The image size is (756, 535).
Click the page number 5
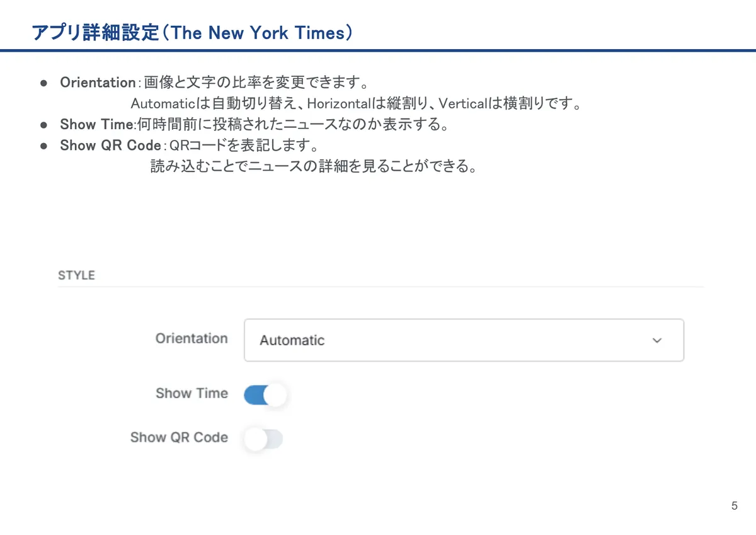click(735, 506)
